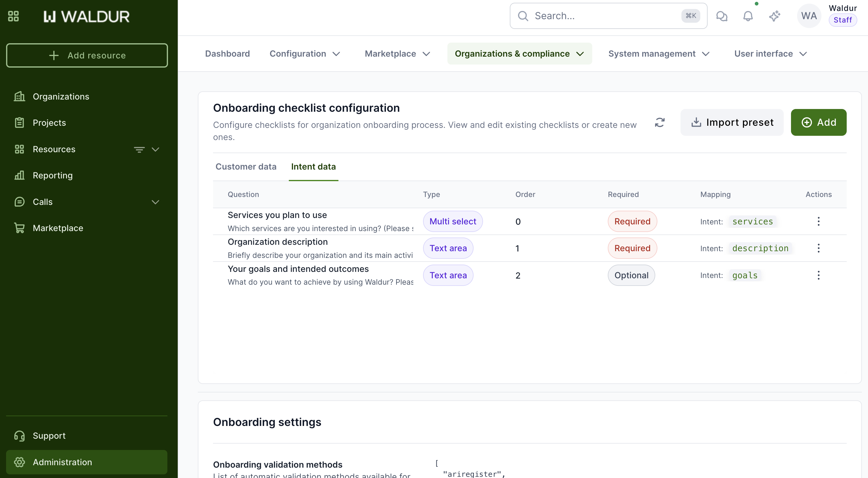Click the Add resource button
The image size is (868, 478).
[x=87, y=55]
